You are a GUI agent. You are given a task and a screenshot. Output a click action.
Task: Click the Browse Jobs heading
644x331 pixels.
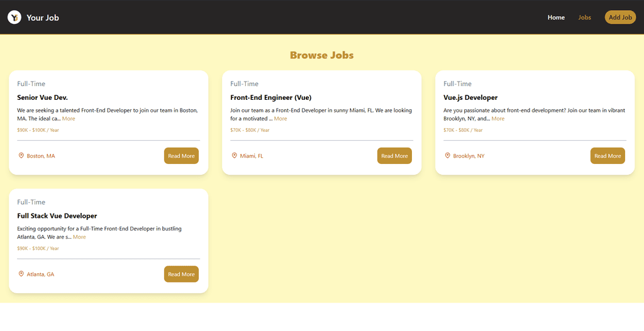click(x=321, y=55)
